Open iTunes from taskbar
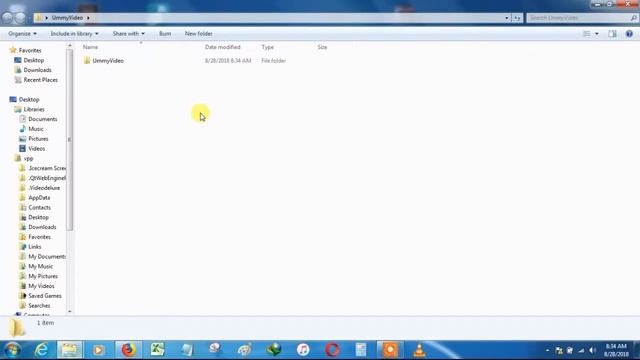Image resolution: width=640 pixels, height=360 pixels. pos(303,350)
